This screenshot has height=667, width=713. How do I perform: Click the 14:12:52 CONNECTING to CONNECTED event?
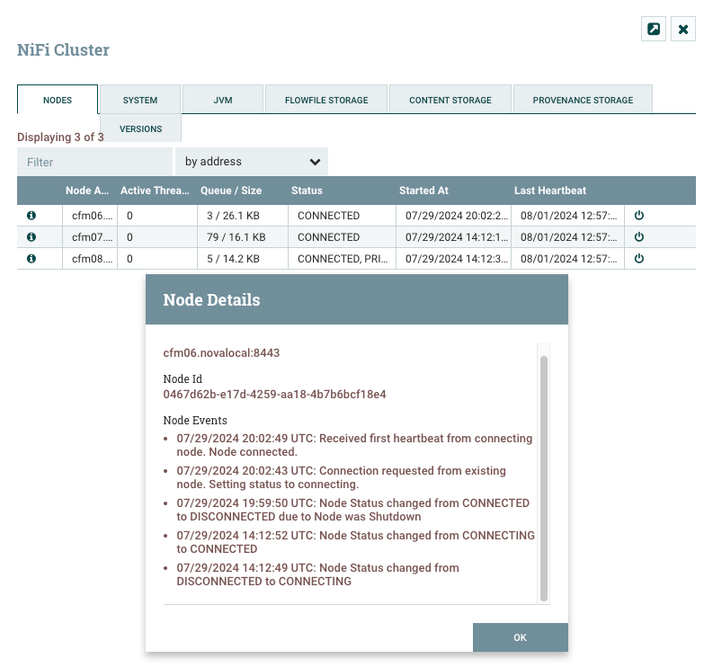pyautogui.click(x=356, y=542)
